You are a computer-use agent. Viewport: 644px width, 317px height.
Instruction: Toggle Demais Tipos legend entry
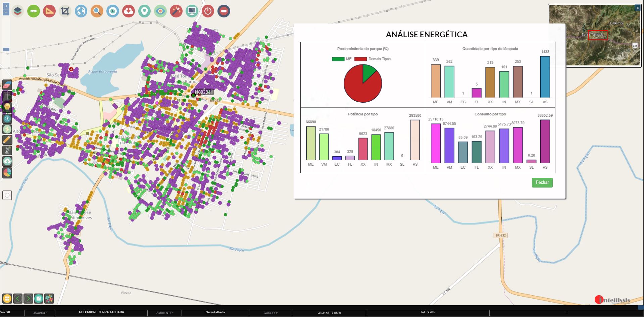click(373, 59)
